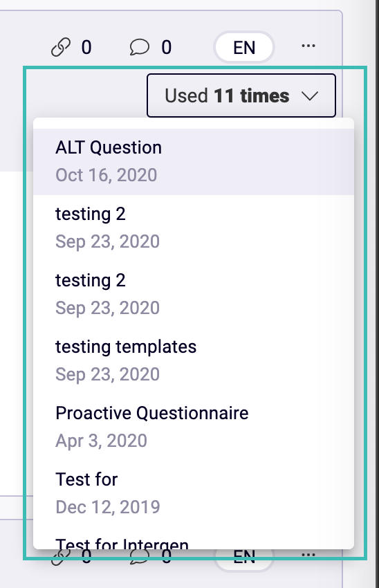Select the Test for entry dated Dec 12, 2019
This screenshot has width=379, height=588.
194,493
